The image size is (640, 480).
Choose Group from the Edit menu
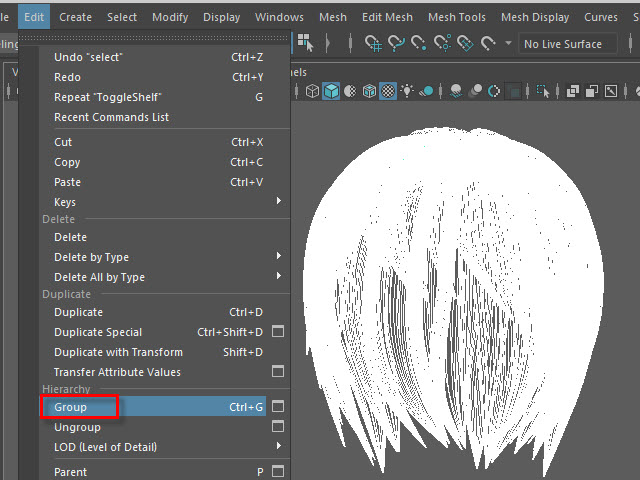click(71, 407)
